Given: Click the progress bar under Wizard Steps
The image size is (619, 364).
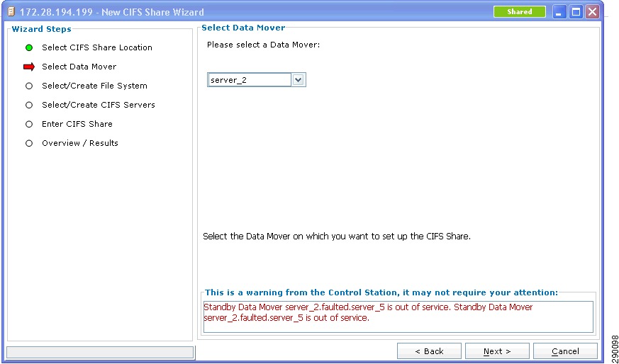Looking at the screenshot, I should pos(100,352).
